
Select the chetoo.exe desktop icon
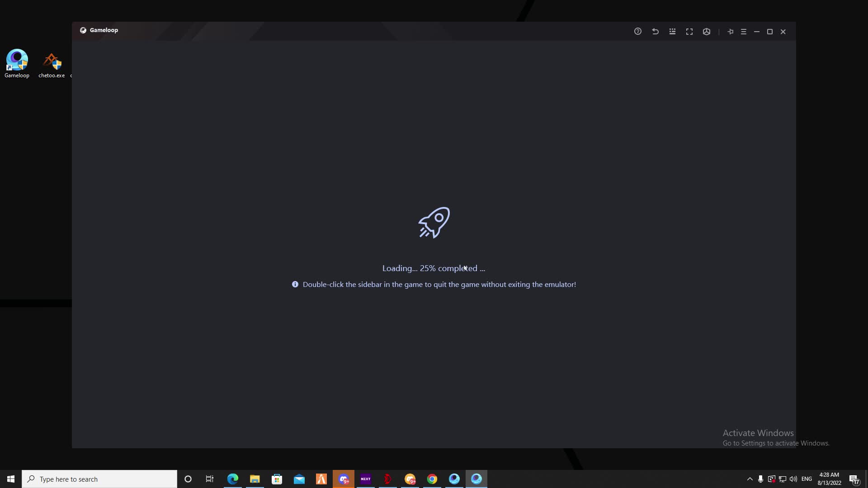tap(52, 63)
